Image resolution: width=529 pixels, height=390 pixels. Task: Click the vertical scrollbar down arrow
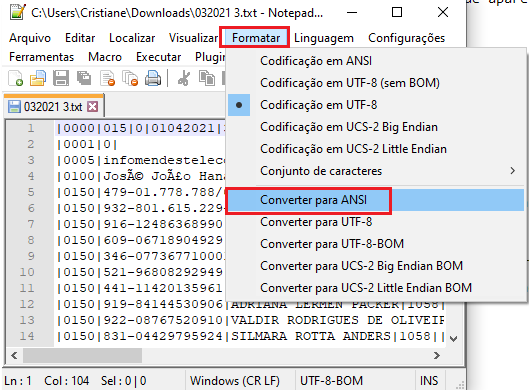pyautogui.click(x=454, y=338)
